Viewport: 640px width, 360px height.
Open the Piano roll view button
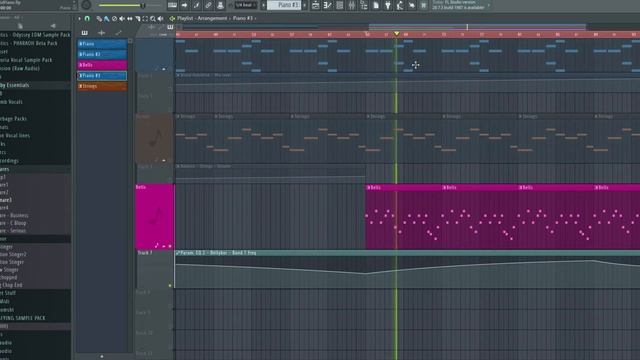[x=327, y=5]
